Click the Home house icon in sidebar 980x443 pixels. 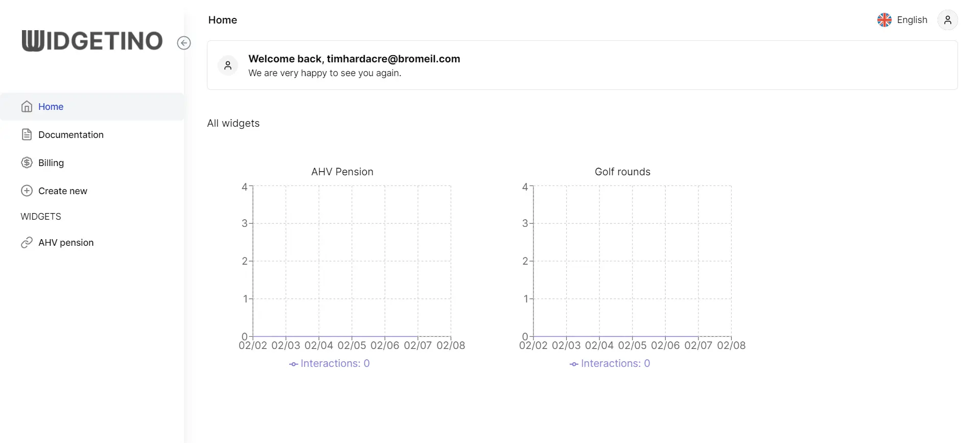point(27,106)
